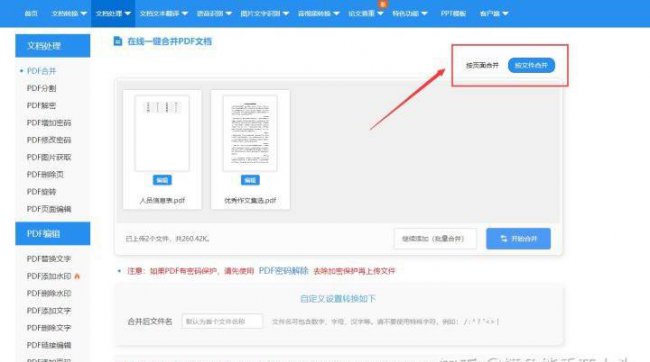Go to 首页 in the top navigation
The height and width of the screenshot is (362, 650).
point(31,13)
